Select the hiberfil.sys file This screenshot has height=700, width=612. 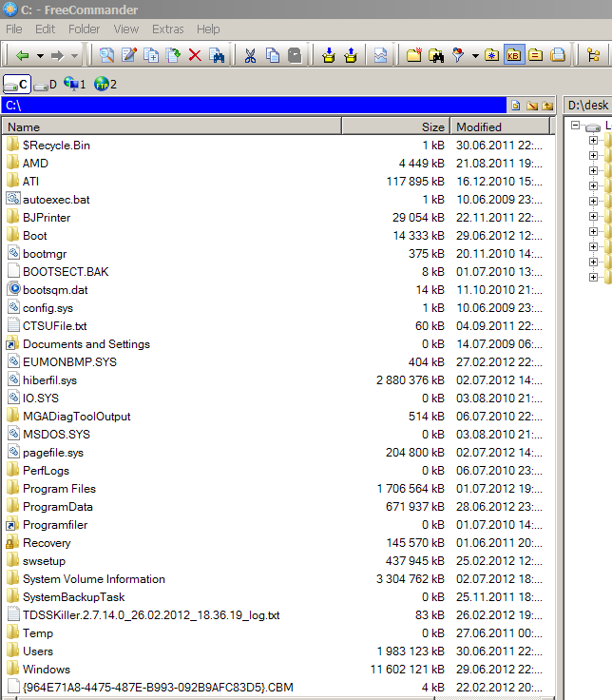tap(49, 380)
